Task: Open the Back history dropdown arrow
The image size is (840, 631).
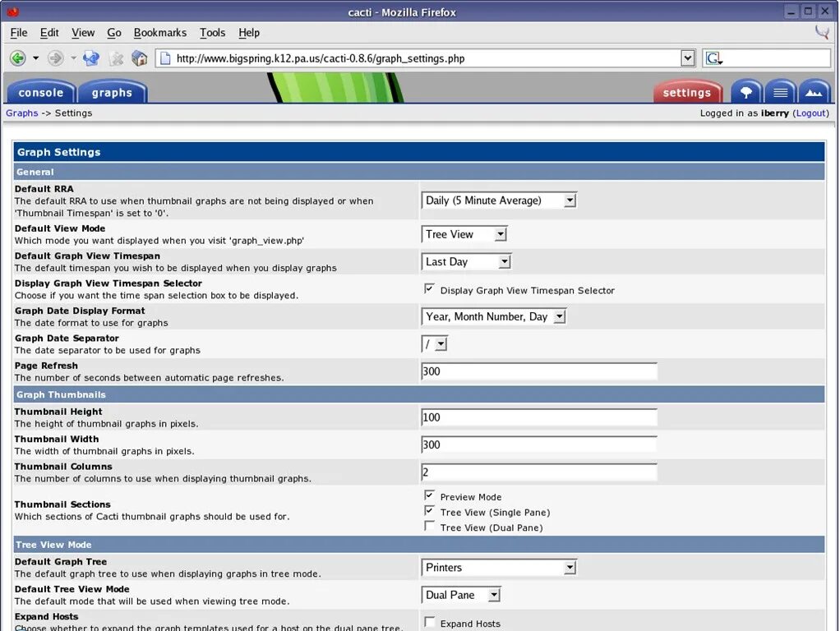Action: (x=36, y=58)
